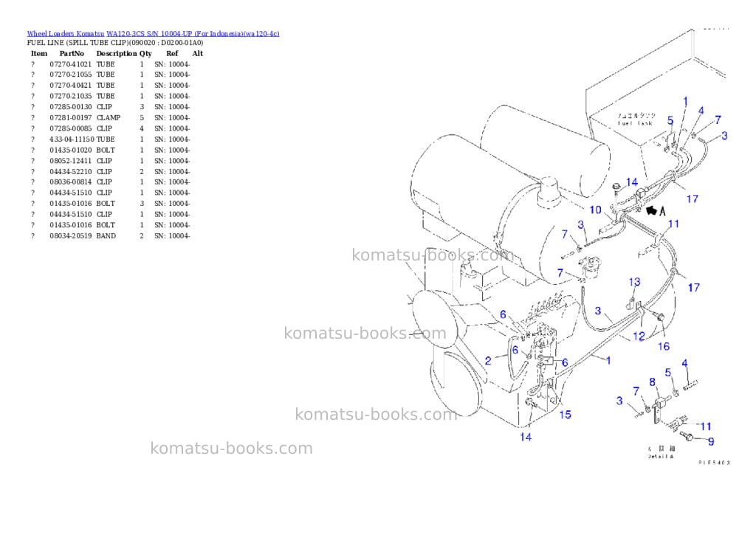Click the BAND description cell
The image size is (756, 535).
106,236
